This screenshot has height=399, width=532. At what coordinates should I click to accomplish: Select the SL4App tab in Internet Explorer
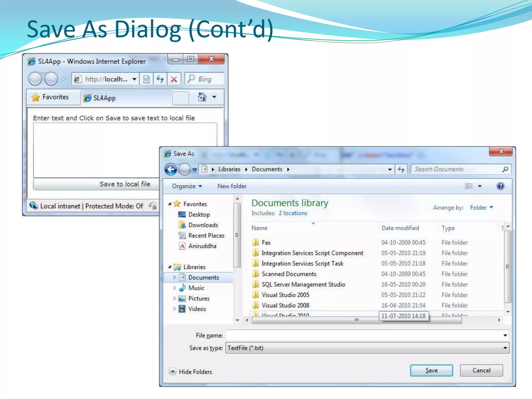click(x=126, y=98)
